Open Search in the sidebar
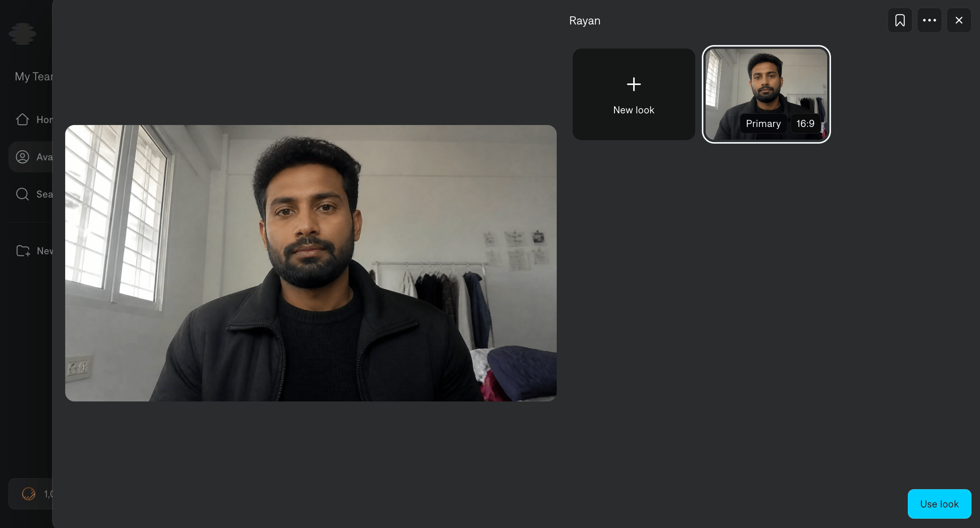Image resolution: width=980 pixels, height=528 pixels. point(30,194)
